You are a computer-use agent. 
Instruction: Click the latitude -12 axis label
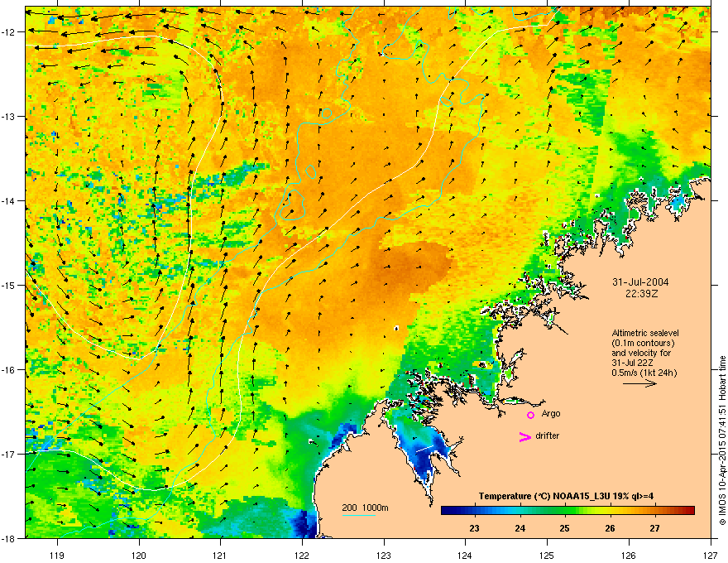[8, 32]
